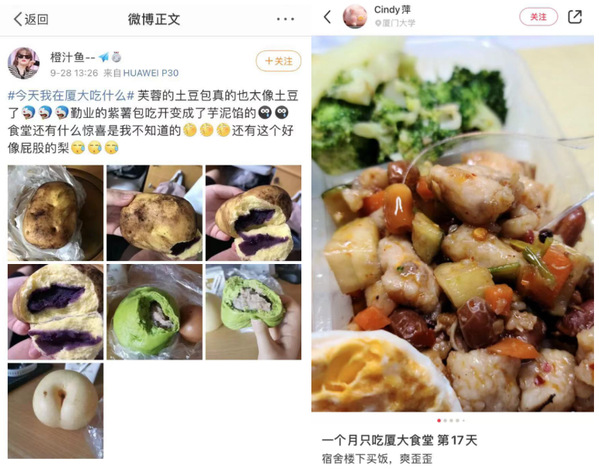This screenshot has width=599, height=469.
Task: Tap the main food dish image
Action: (453, 224)
